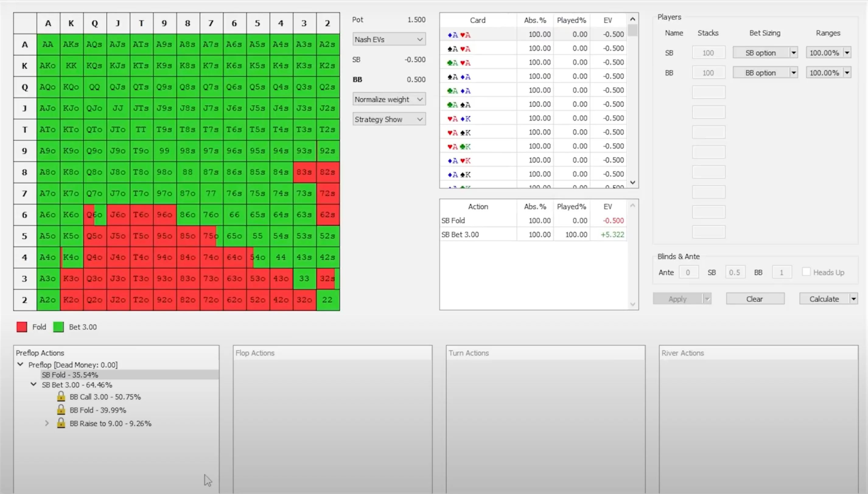
Task: Enable the Heads Up checkbox
Action: 806,272
